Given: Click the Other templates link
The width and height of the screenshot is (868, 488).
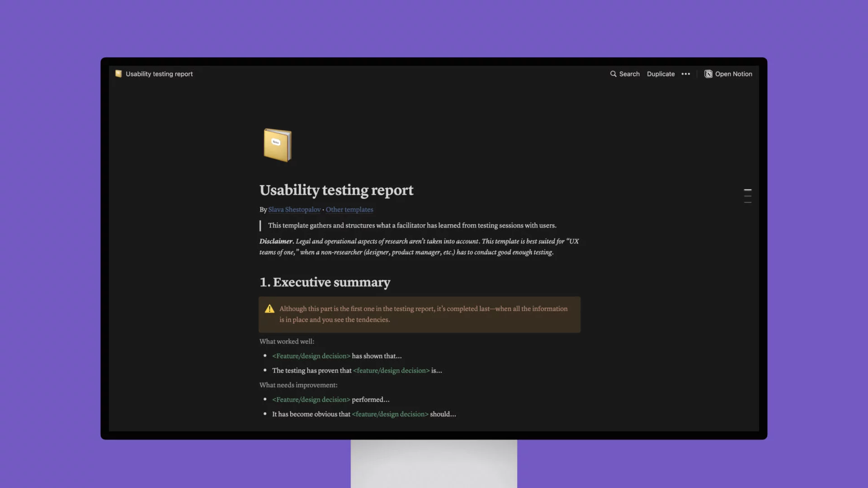Looking at the screenshot, I should click(x=349, y=209).
